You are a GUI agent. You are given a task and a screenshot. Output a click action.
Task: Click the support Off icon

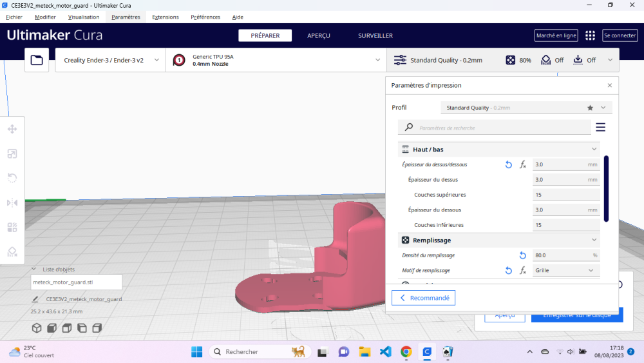tap(545, 60)
